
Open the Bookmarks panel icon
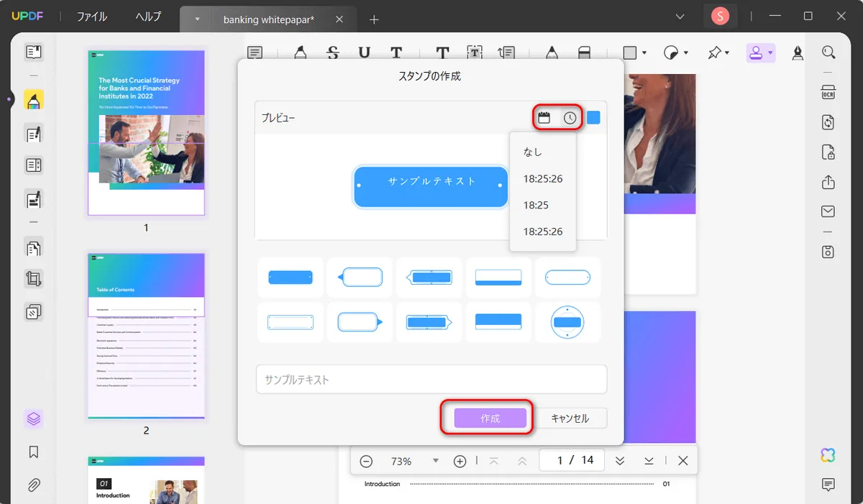click(x=33, y=452)
